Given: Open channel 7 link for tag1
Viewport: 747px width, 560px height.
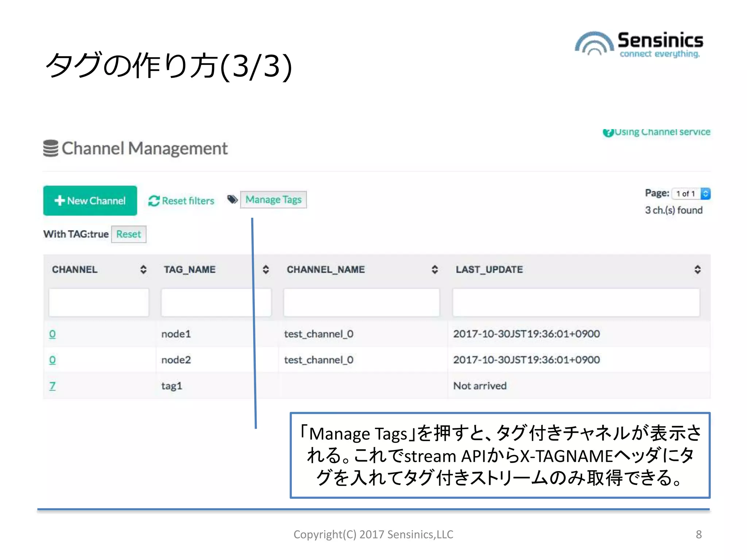Looking at the screenshot, I should pos(53,386).
